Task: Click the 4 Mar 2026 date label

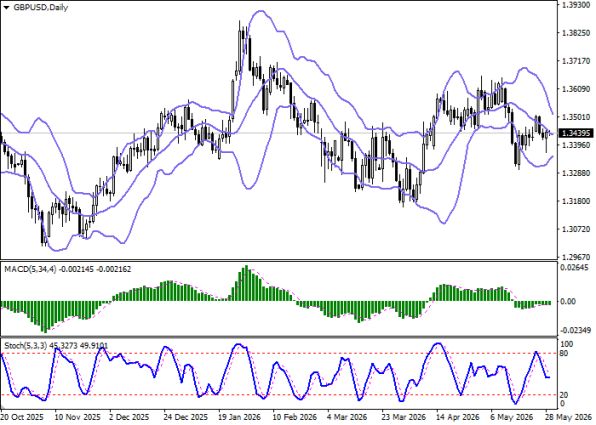Action: click(348, 417)
